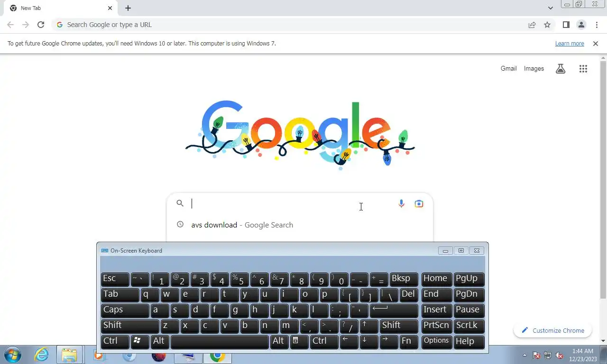Toggle the right Alt key
Viewport: 607px width, 364px height.
pos(279,342)
